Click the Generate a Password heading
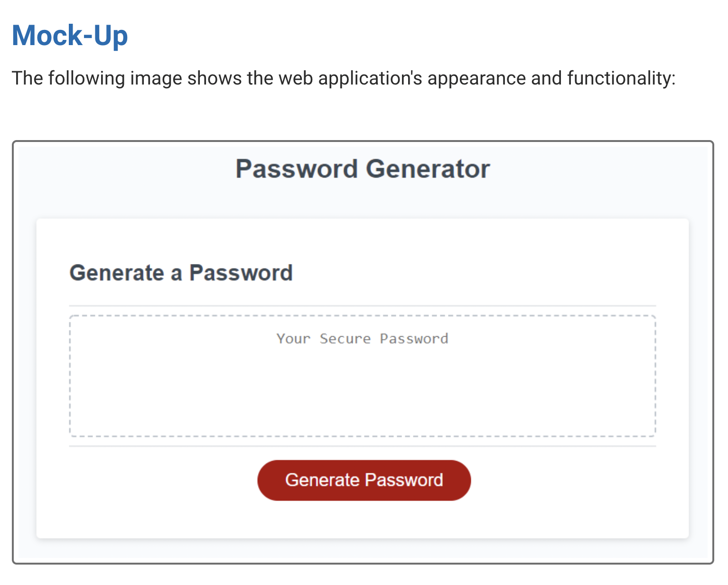Viewport: 728px width, 585px height. coord(181,273)
